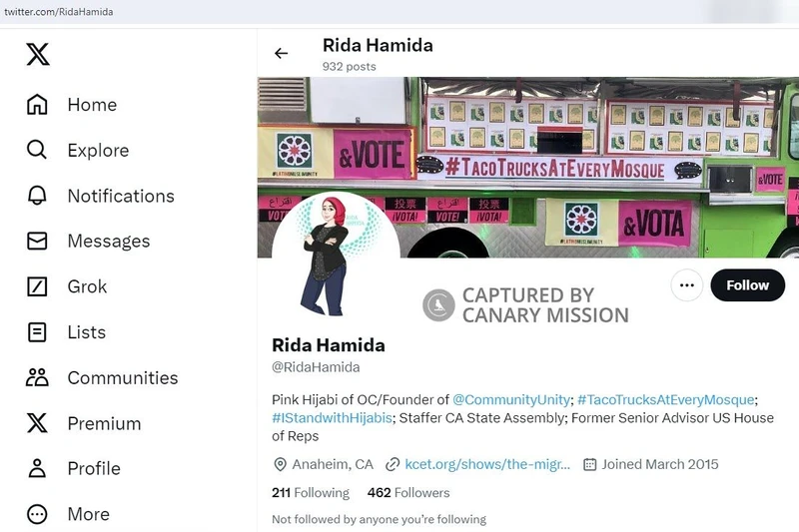Image resolution: width=799 pixels, height=532 pixels.
Task: Visit the kcet.org website link
Action: 487,464
